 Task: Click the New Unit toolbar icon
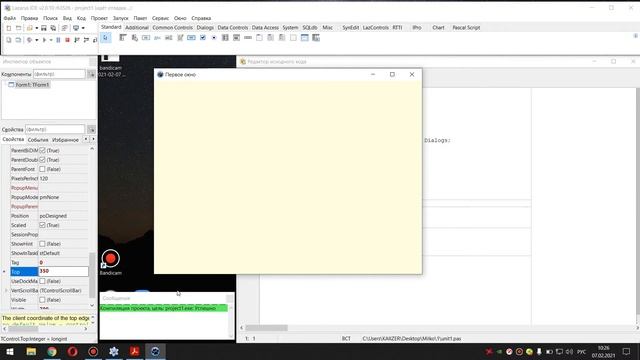[x=9, y=28]
